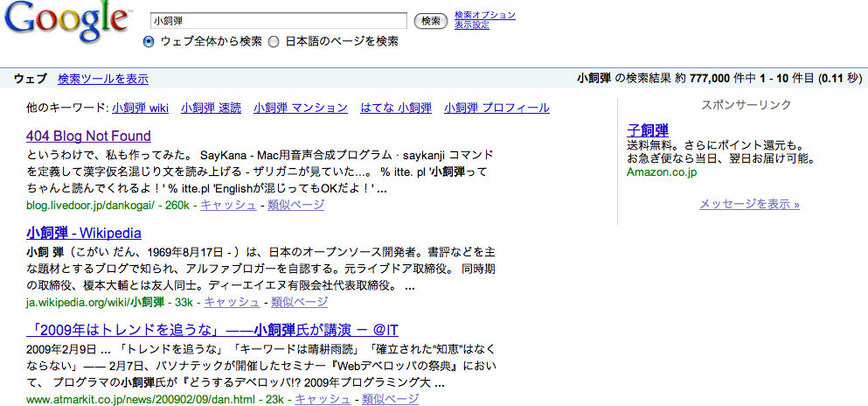This screenshot has width=868, height=406.
Task: Open related keyword 小飼弾 マンション
Action: click(301, 108)
